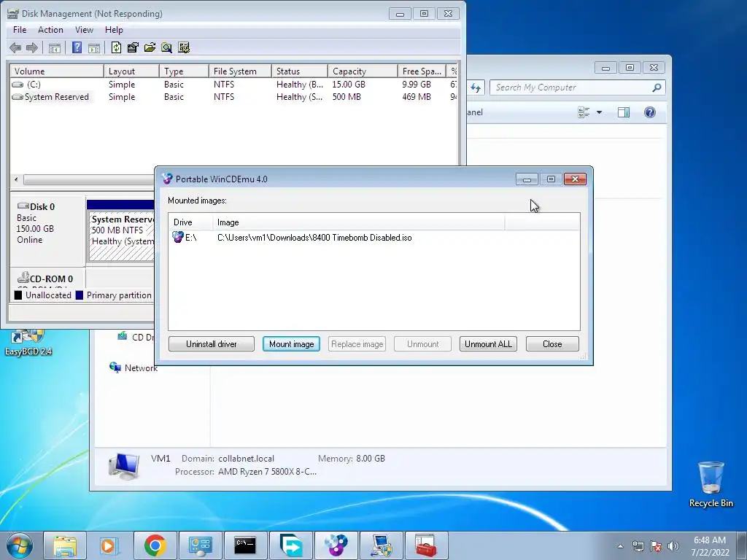
Task: Open the File menu in Disk Management
Action: pyautogui.click(x=20, y=29)
